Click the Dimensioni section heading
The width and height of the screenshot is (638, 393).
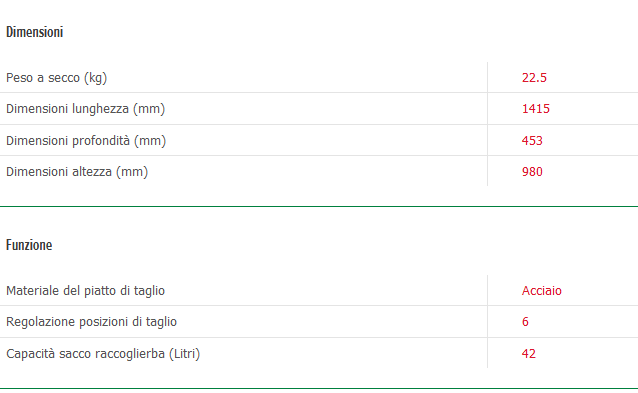coord(35,32)
